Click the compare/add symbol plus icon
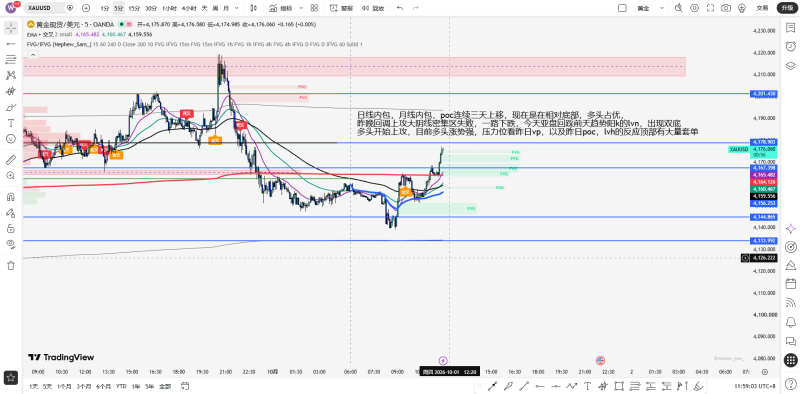800x394 pixels. point(86,8)
